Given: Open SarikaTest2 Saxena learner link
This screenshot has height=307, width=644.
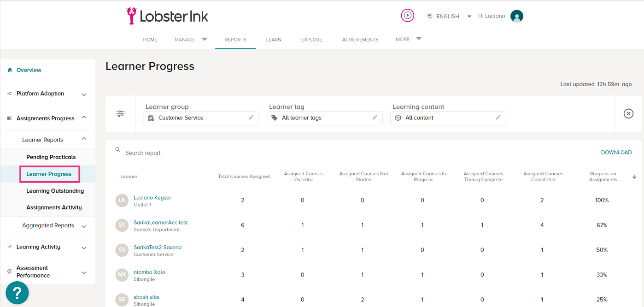Looking at the screenshot, I should 158,248.
